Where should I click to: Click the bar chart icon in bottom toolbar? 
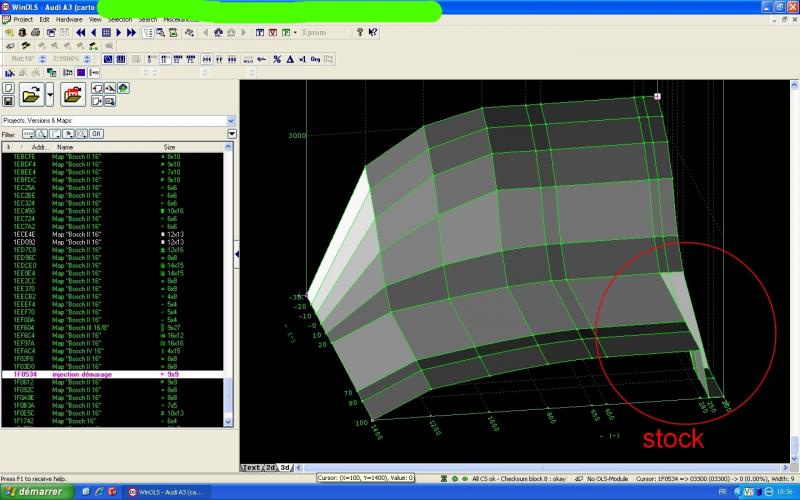10,73
